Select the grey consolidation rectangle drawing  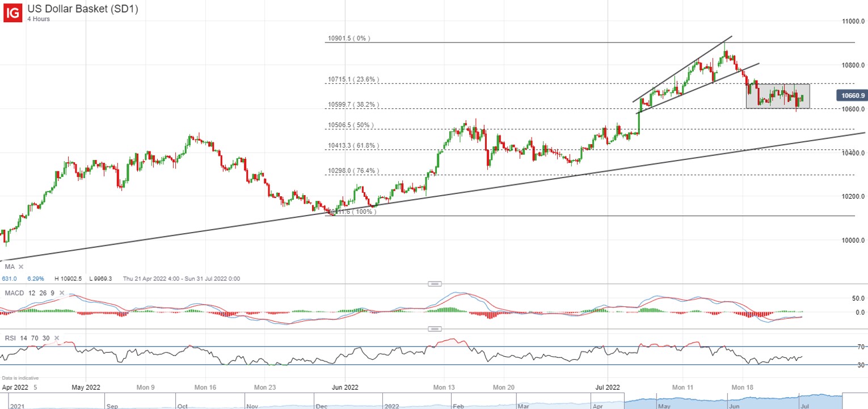pyautogui.click(x=778, y=96)
